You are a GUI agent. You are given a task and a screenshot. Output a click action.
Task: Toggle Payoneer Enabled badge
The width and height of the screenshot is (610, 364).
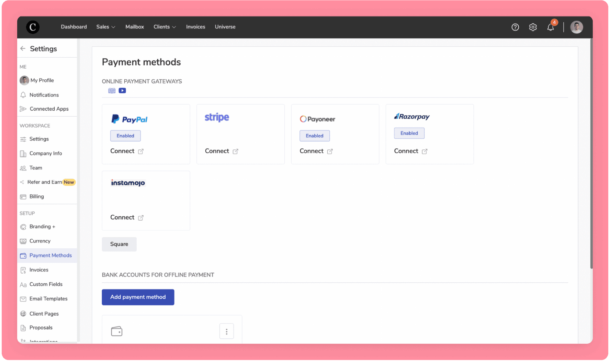click(x=315, y=136)
